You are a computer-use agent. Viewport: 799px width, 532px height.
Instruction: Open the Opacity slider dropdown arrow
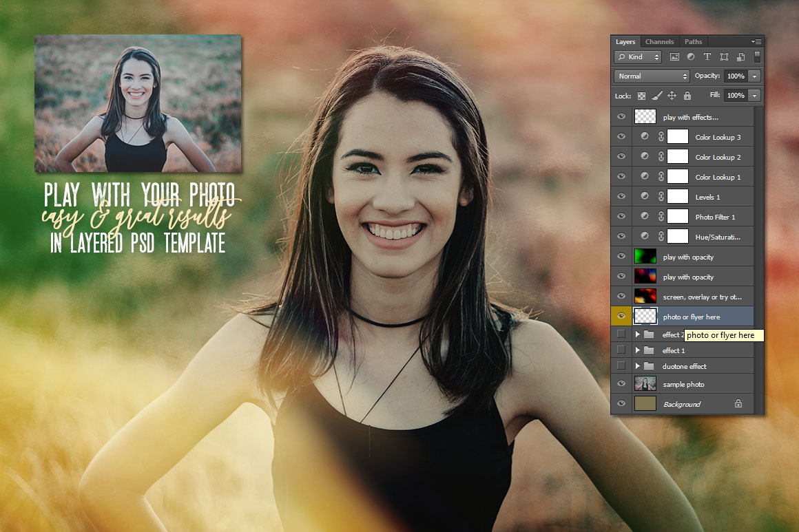(x=755, y=76)
